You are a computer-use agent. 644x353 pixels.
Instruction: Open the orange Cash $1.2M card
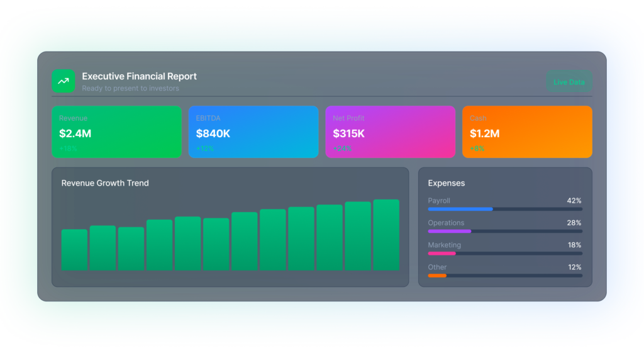click(527, 132)
